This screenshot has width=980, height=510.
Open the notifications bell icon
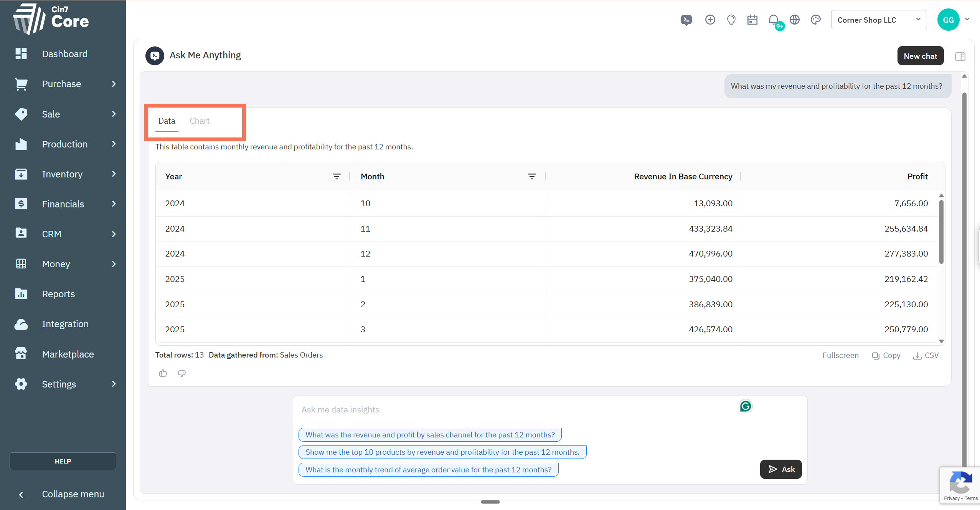[774, 20]
